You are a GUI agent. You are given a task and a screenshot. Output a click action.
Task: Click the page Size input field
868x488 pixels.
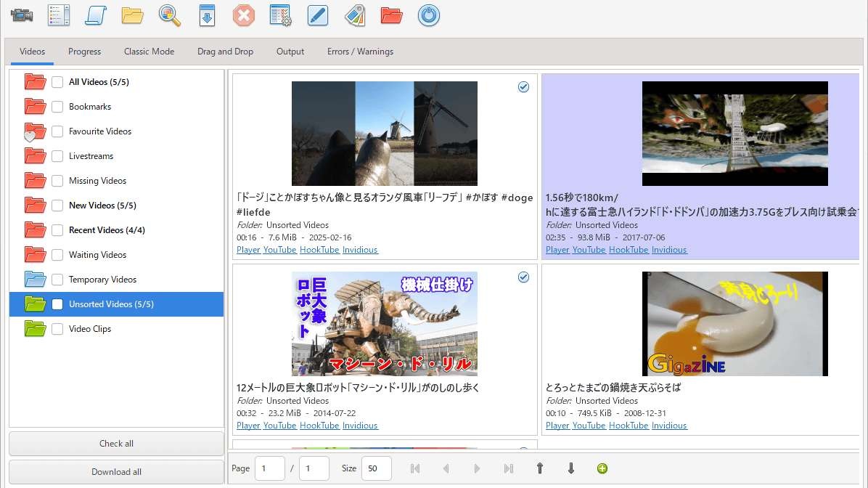[376, 468]
